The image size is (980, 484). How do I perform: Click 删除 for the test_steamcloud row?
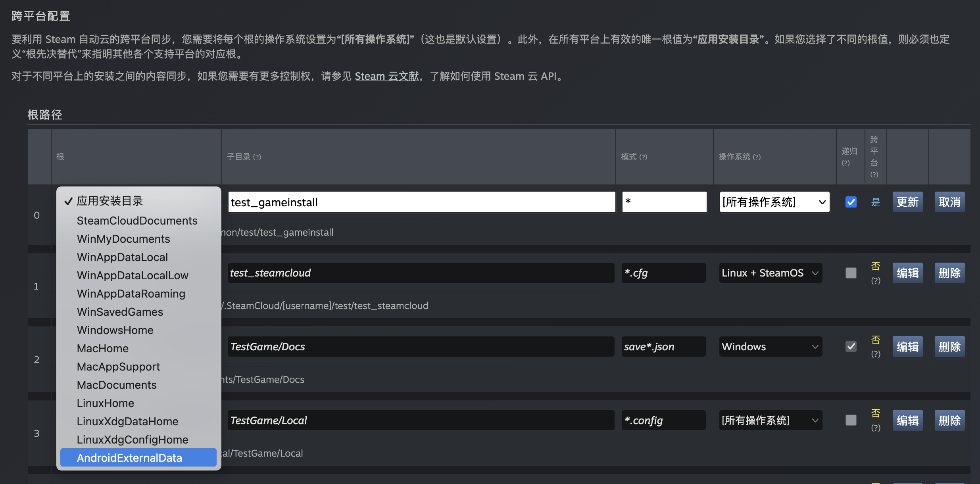click(949, 273)
